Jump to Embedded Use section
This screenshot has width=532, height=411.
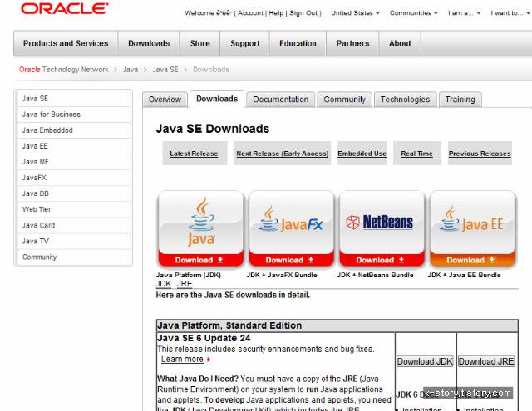362,154
